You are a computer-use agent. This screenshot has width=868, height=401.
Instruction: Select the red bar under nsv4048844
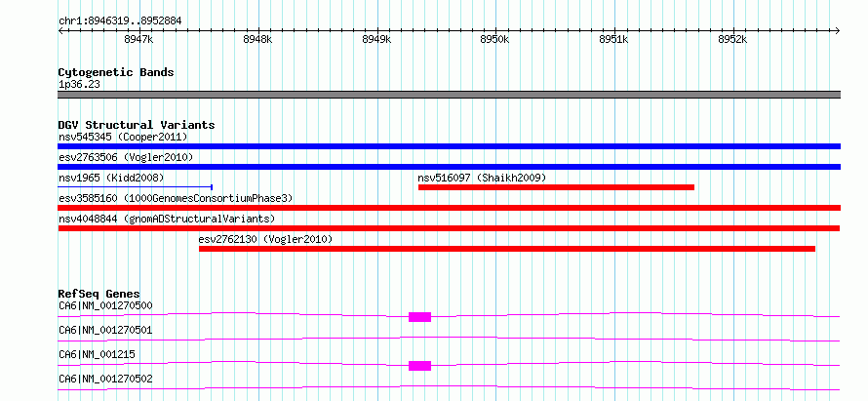pyautogui.click(x=449, y=228)
